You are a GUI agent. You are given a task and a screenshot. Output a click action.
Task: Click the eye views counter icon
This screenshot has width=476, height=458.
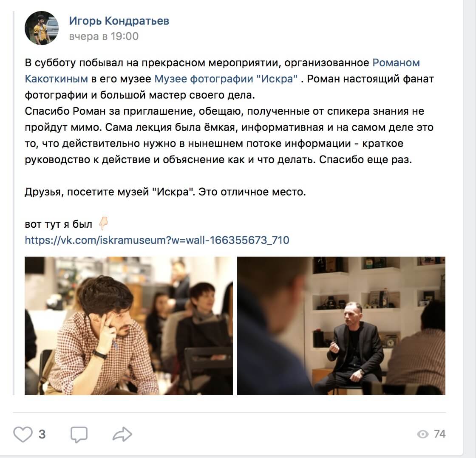(422, 434)
